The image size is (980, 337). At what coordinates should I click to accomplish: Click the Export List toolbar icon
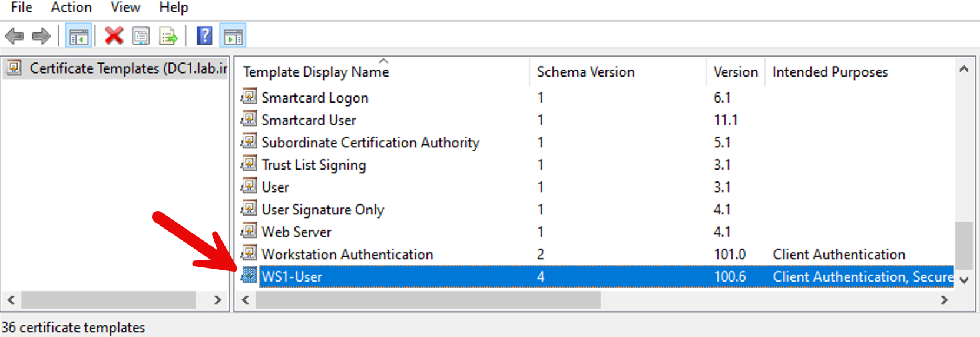coord(168,37)
